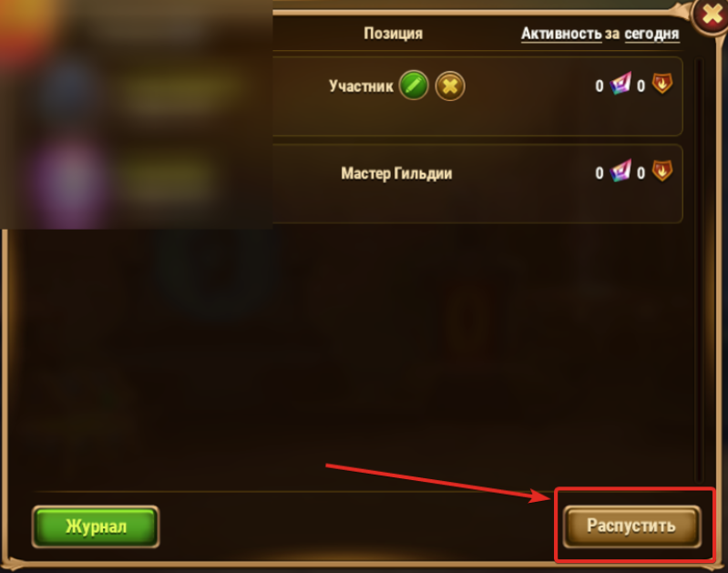Image resolution: width=728 pixels, height=573 pixels.
Task: Open the Журнал log button
Action: click(96, 527)
